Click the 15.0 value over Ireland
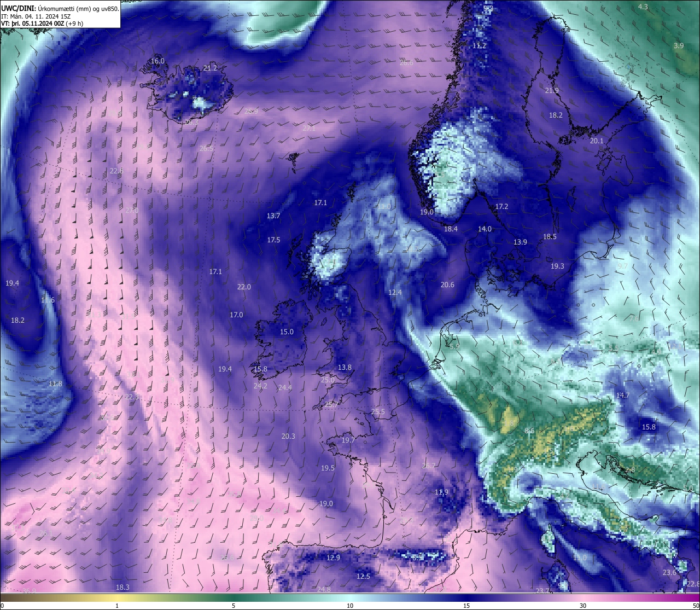Screen dimensions: 700x610 287,332
